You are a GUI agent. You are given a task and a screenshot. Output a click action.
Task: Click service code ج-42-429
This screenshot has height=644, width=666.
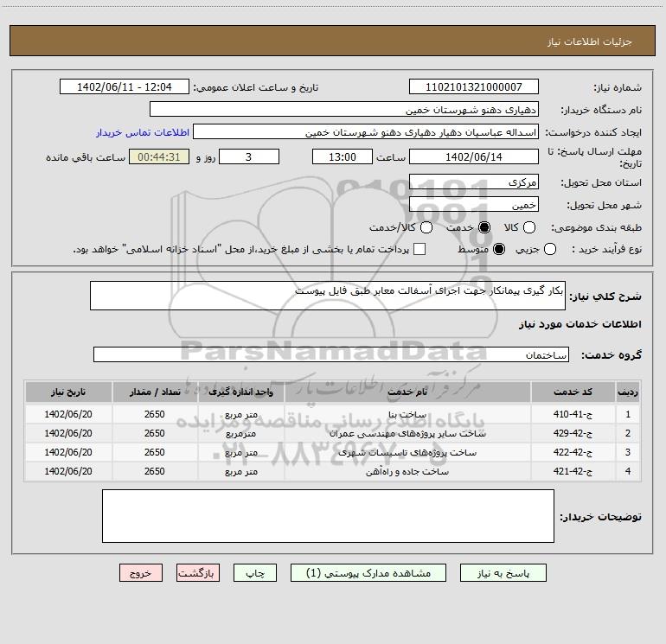(x=573, y=433)
